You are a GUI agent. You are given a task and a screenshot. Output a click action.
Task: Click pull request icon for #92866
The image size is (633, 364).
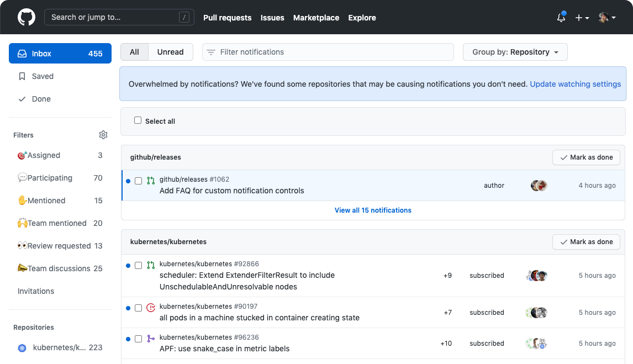click(151, 265)
